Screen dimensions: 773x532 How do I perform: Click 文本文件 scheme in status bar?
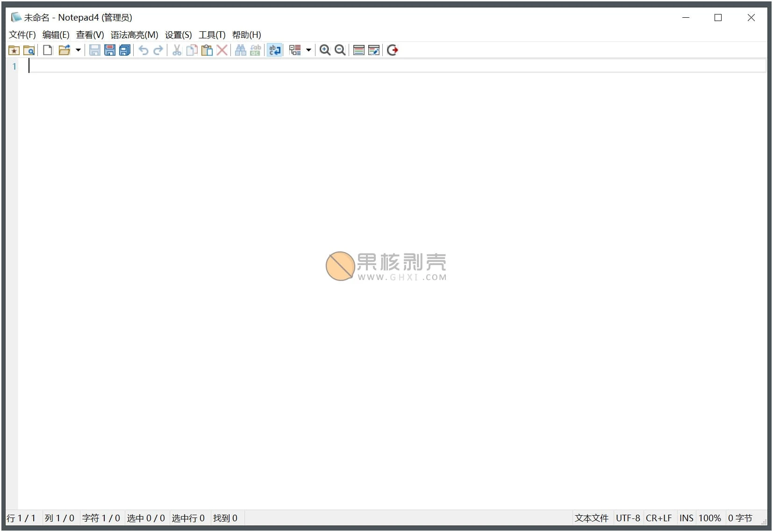click(592, 518)
